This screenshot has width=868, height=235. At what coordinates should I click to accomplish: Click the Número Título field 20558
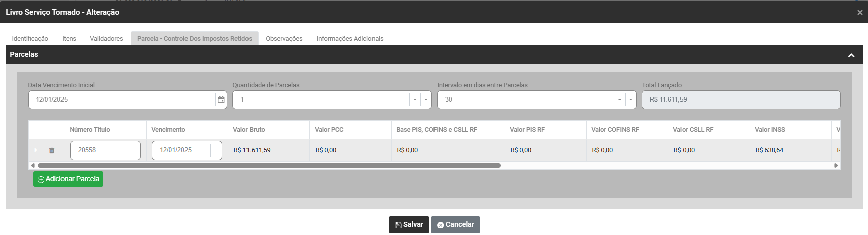click(105, 150)
